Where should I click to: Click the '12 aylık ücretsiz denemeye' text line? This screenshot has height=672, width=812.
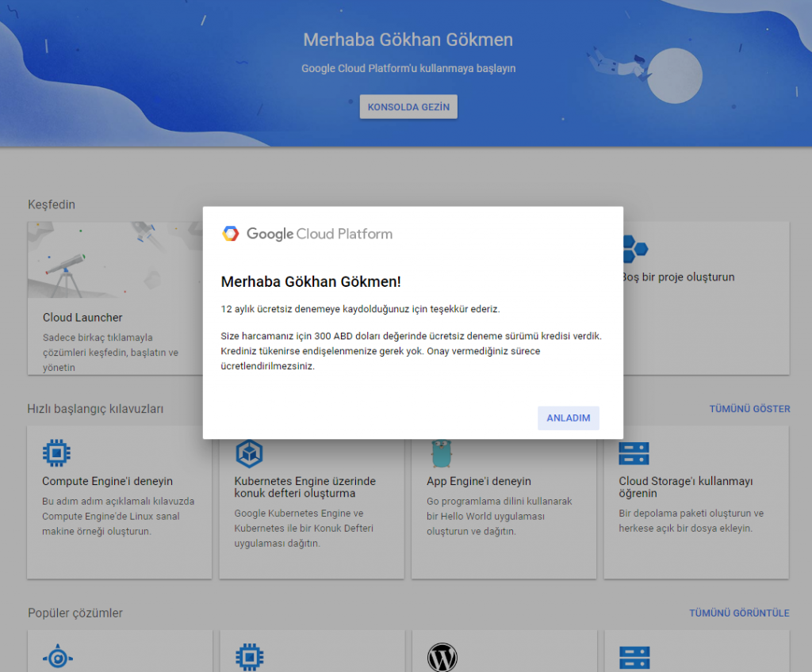tap(361, 309)
